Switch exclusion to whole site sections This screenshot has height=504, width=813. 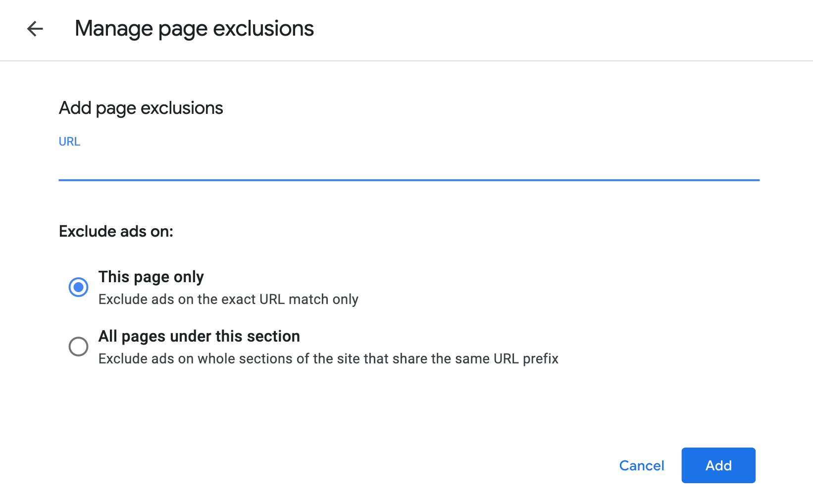click(x=78, y=347)
